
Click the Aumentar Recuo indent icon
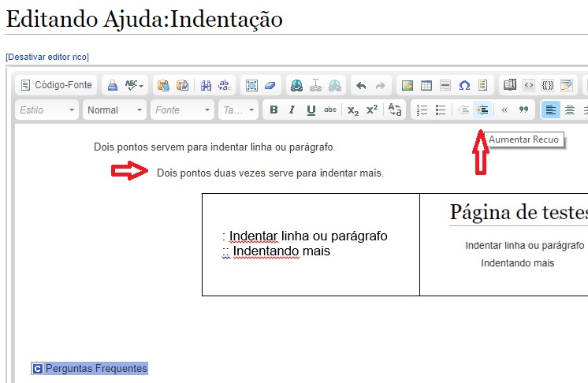click(482, 110)
